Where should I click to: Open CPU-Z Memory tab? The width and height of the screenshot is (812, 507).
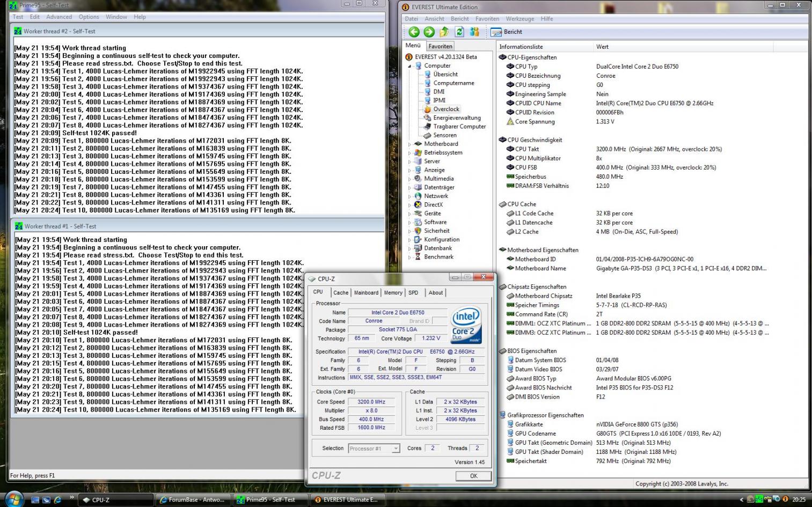click(393, 293)
